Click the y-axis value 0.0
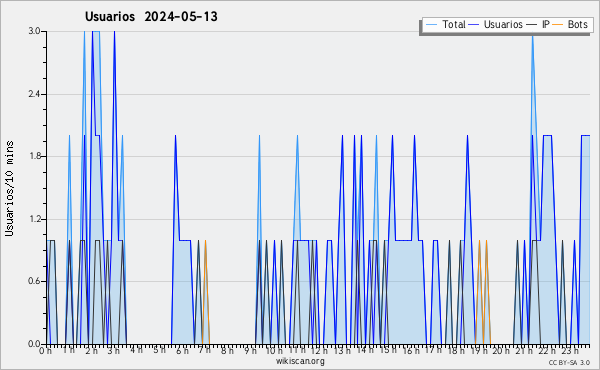 point(34,344)
